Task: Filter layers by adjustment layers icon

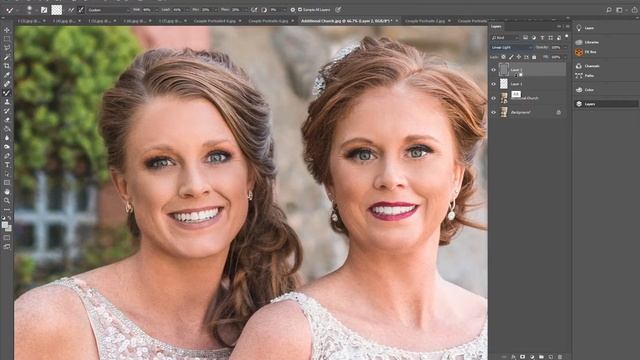Action: pyautogui.click(x=533, y=38)
